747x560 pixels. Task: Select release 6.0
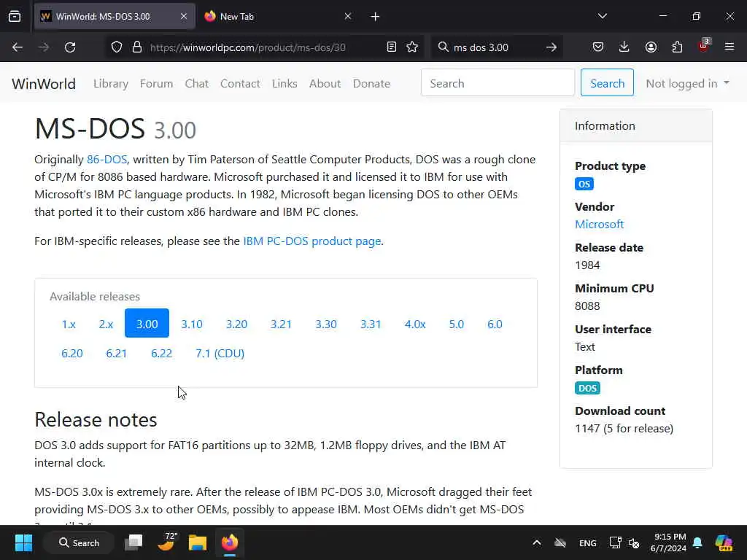[x=495, y=324]
